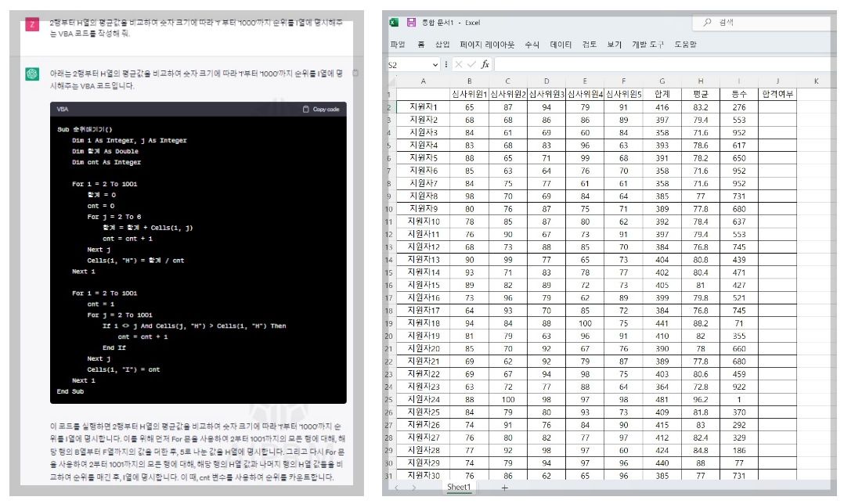The image size is (844, 504).
Task: Click the Copy code button
Action: [321, 110]
